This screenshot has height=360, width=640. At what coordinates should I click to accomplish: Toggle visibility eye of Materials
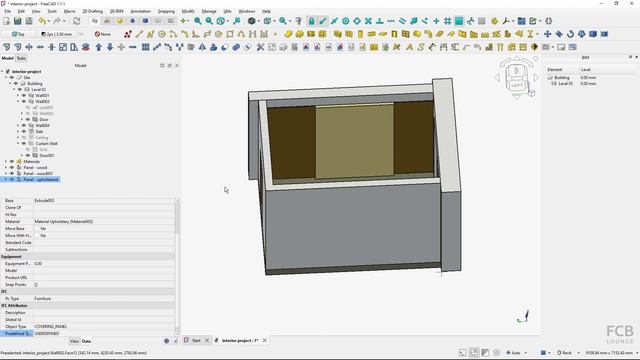(x=12, y=161)
